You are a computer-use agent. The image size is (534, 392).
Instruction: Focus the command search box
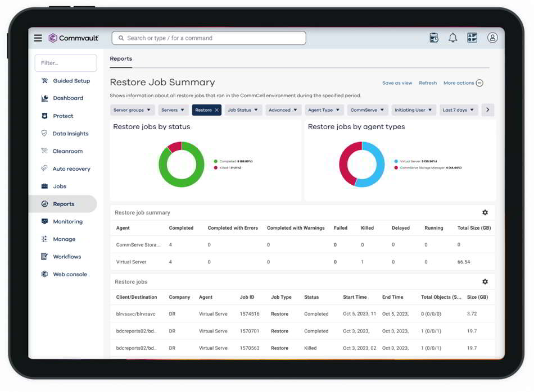point(209,38)
